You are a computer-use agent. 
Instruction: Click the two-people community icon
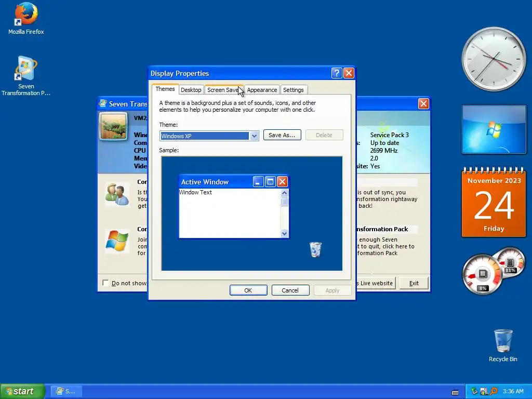117,194
